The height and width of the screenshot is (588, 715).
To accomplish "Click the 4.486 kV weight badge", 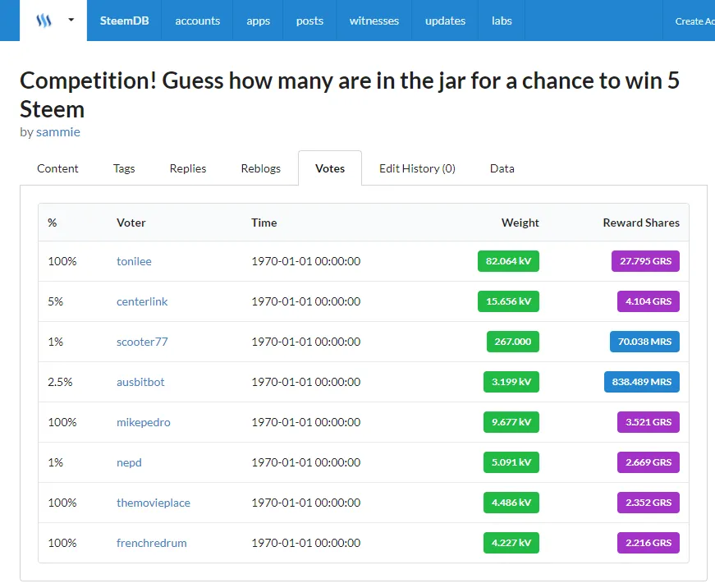I will pyautogui.click(x=511, y=503).
